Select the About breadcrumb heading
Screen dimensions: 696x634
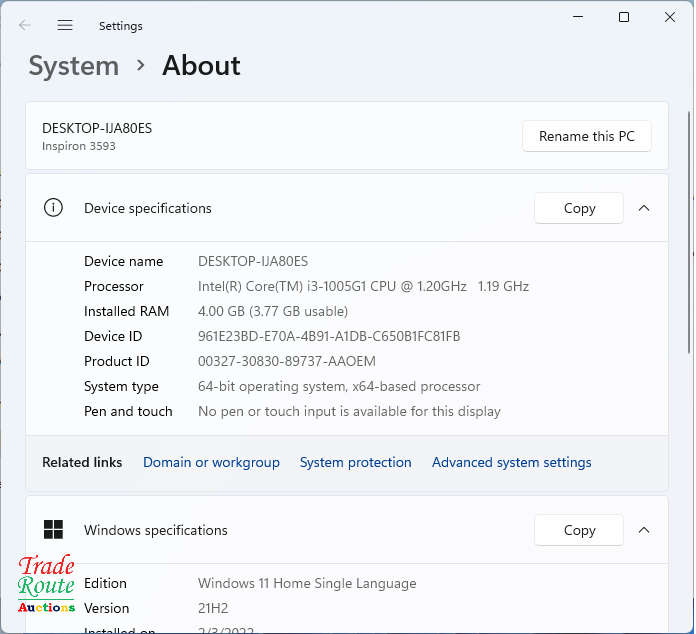pos(201,66)
